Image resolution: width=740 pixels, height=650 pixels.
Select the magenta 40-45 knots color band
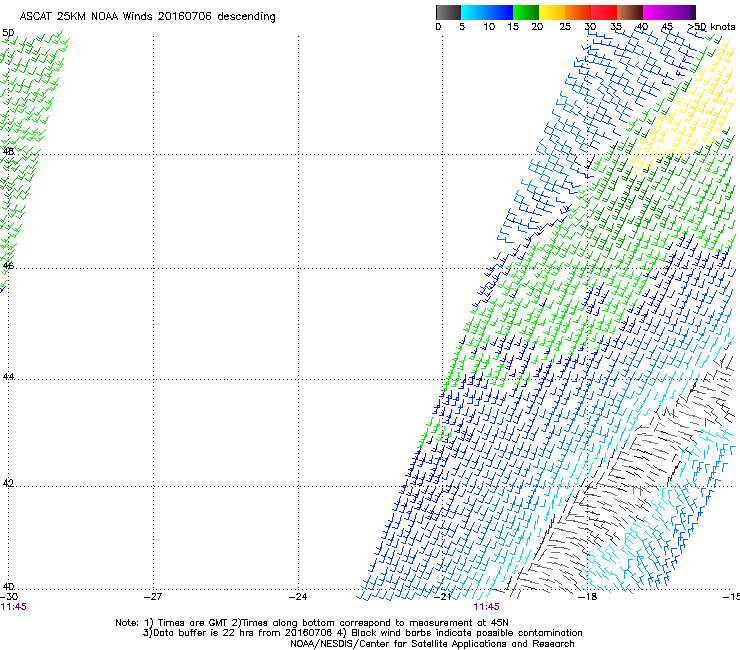click(x=656, y=12)
